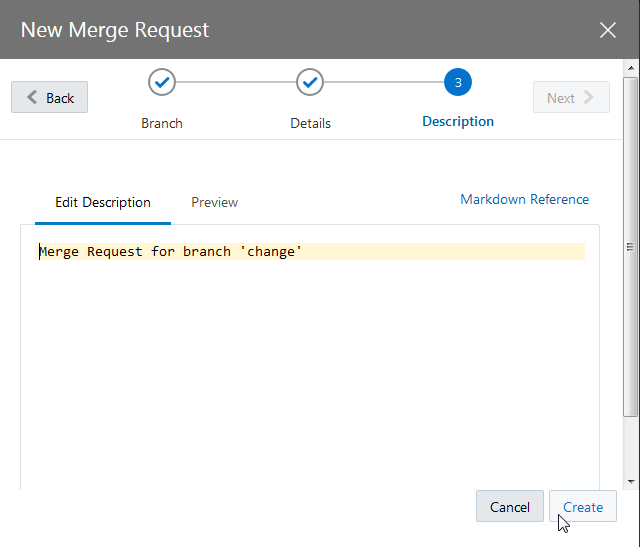This screenshot has width=640, height=547.
Task: Jump to the Branch step label
Action: coord(162,123)
